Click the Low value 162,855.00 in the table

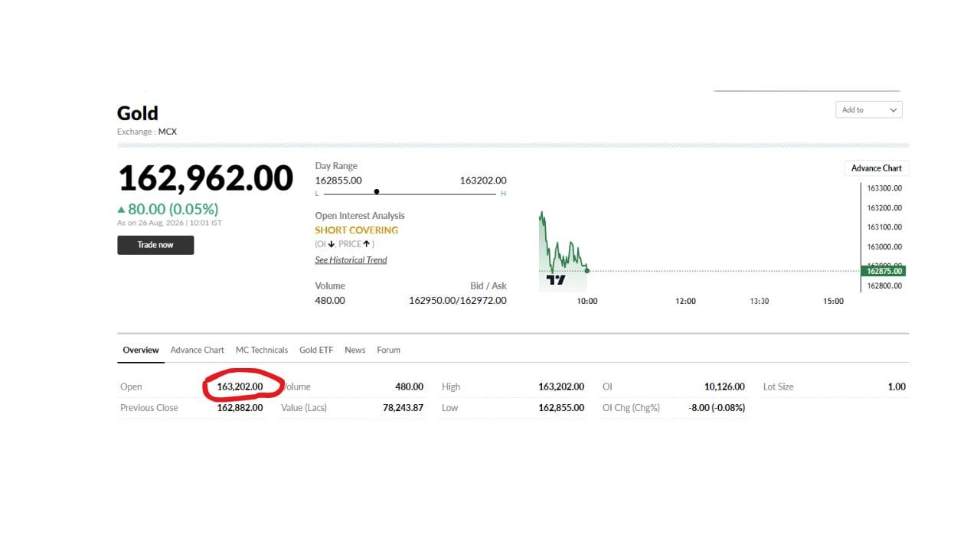561,407
